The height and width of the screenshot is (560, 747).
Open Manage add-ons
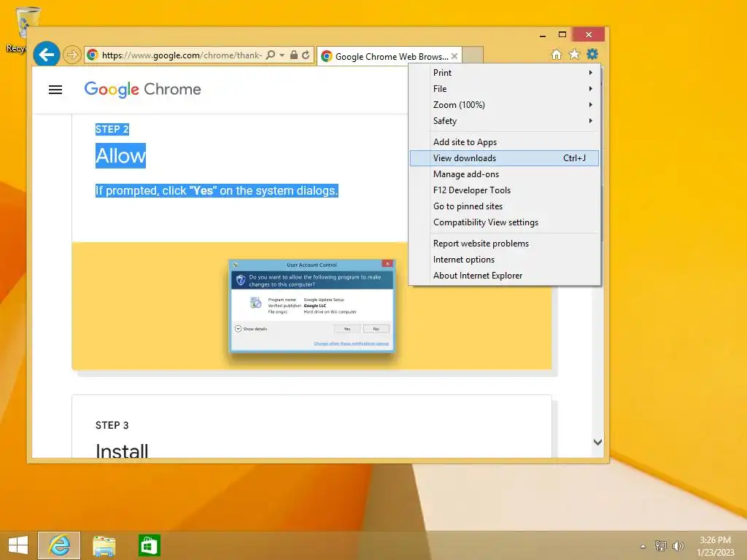504,174
